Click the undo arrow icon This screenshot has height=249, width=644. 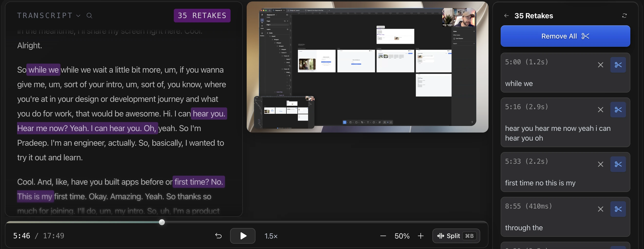click(x=218, y=236)
